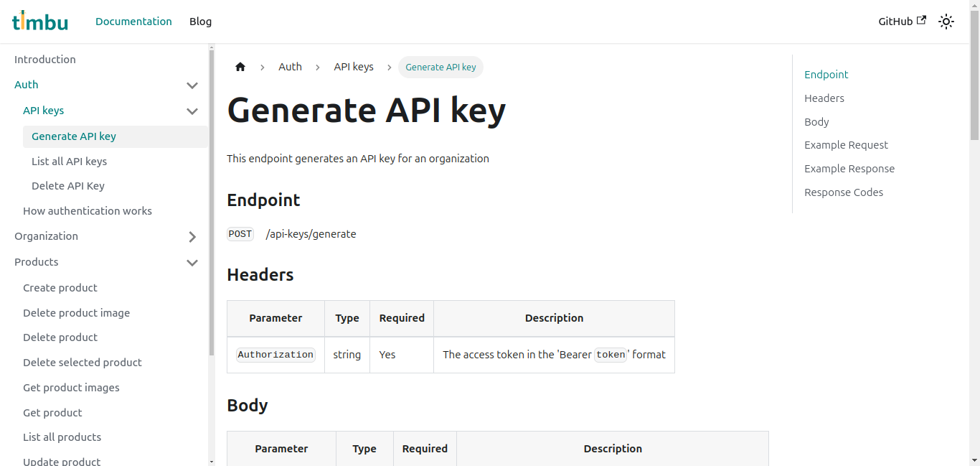Jump to Response Codes section
This screenshot has height=466, width=980.
point(844,192)
